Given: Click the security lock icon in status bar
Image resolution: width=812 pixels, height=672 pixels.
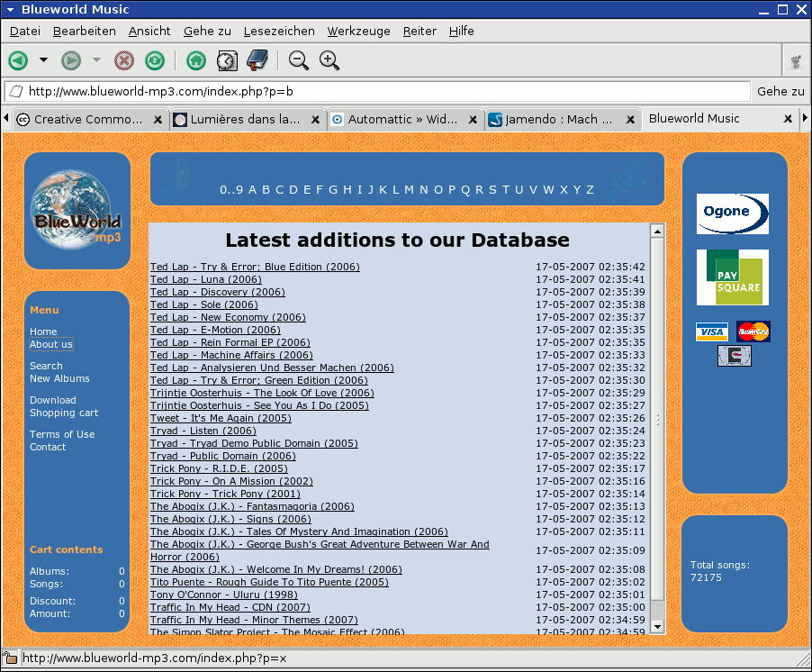Looking at the screenshot, I should [x=10, y=658].
